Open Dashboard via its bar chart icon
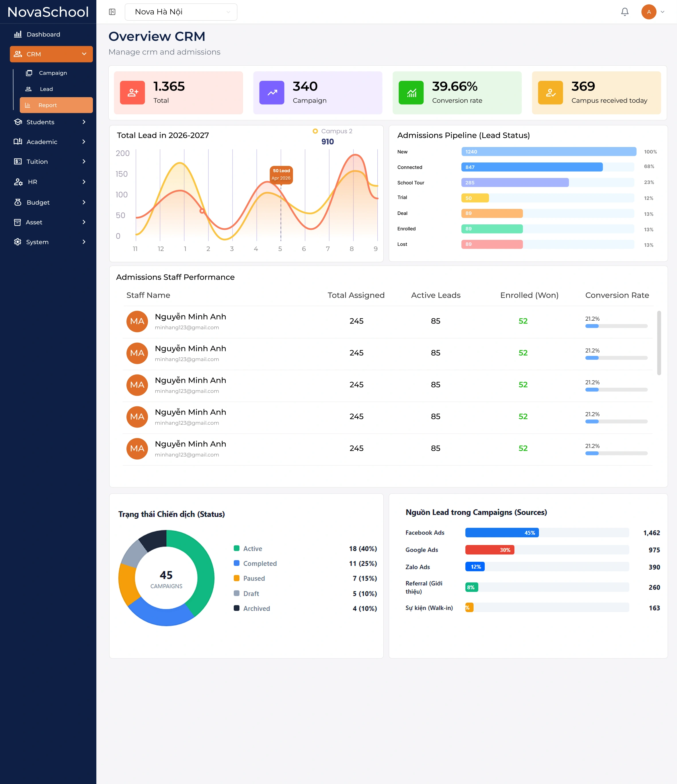 (18, 34)
